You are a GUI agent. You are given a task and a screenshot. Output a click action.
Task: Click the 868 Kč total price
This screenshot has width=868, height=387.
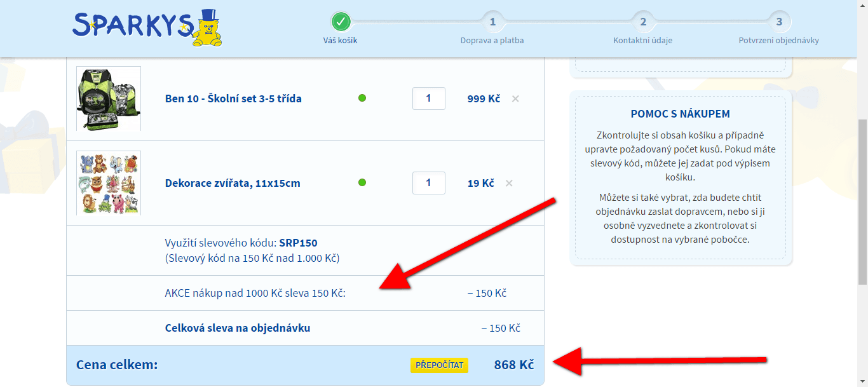point(513,365)
